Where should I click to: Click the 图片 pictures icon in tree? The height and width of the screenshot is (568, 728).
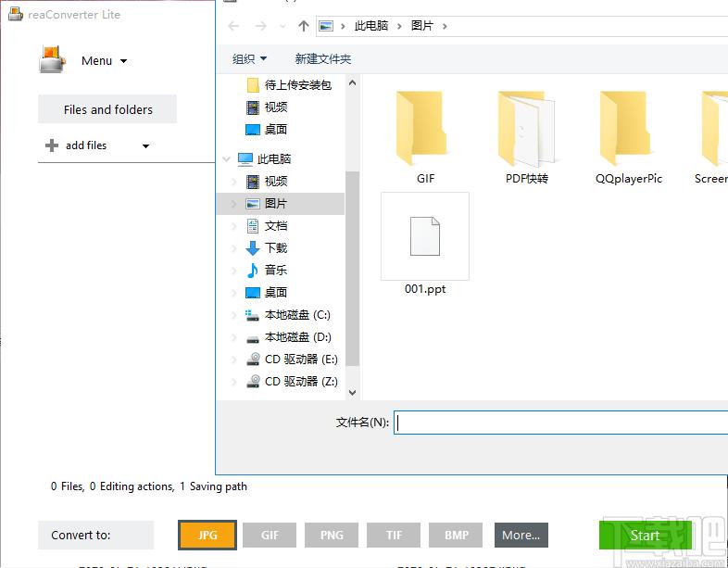tap(253, 204)
